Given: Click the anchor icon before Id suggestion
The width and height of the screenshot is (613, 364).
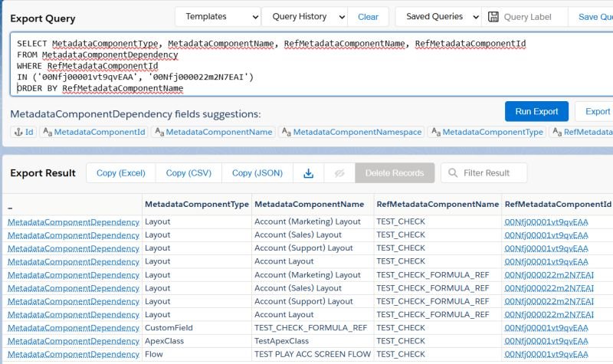Looking at the screenshot, I should point(18,132).
